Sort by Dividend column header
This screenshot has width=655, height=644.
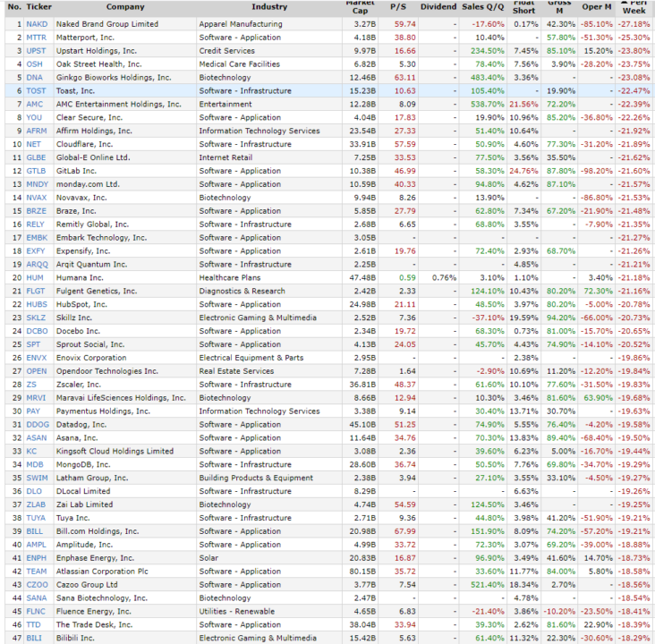[438, 6]
